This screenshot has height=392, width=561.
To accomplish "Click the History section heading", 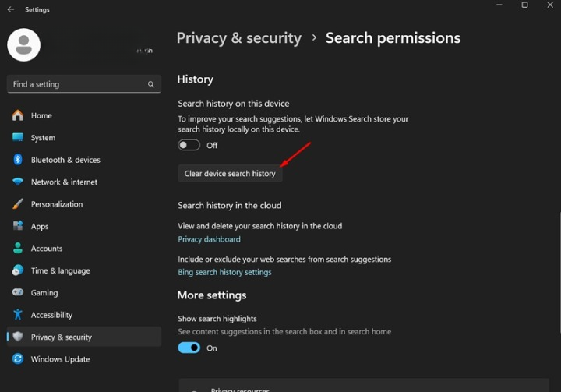I will 195,79.
